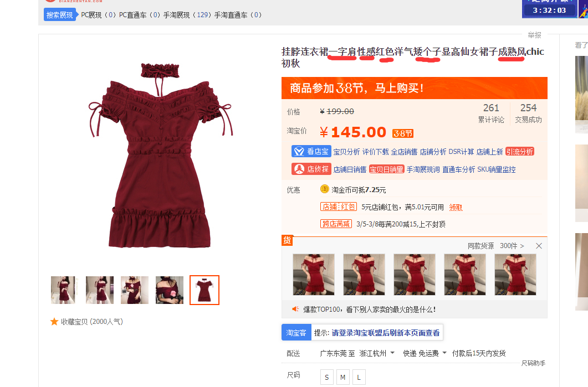Image resolution: width=588 pixels, height=387 pixels.
Task: Expand 同款货源 300件 arrow
Action: coord(512,246)
